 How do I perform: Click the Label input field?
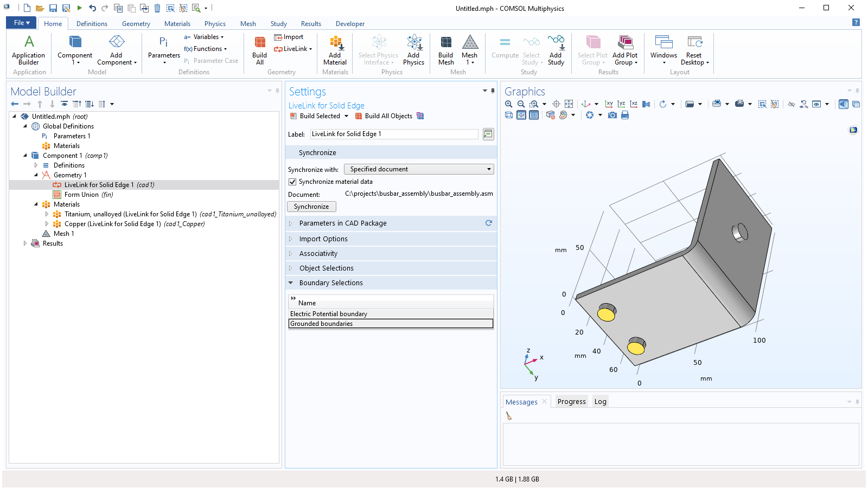tap(394, 134)
